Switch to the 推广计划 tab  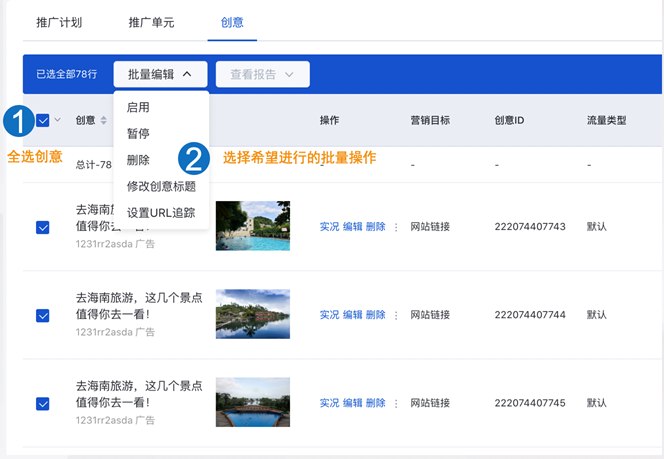(59, 21)
